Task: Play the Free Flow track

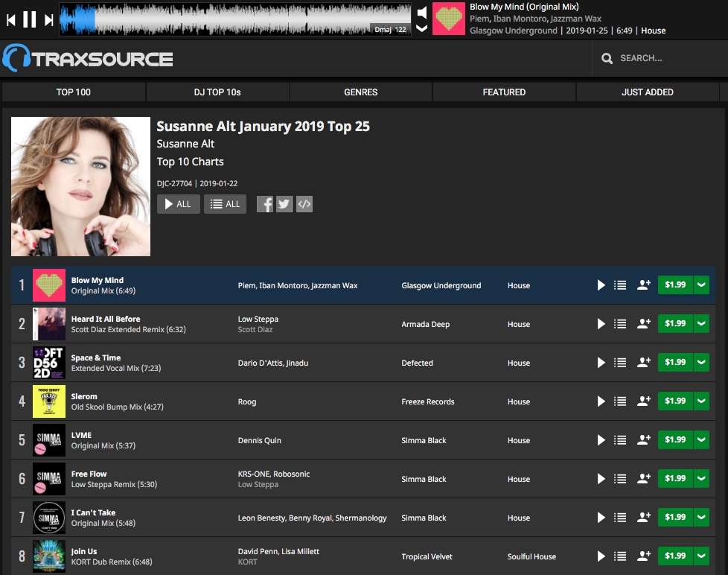Action: [601, 478]
